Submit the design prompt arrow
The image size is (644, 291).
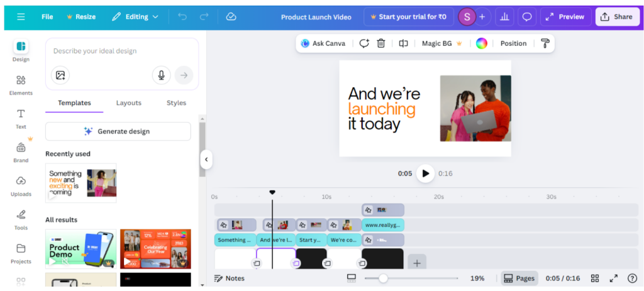(x=184, y=75)
